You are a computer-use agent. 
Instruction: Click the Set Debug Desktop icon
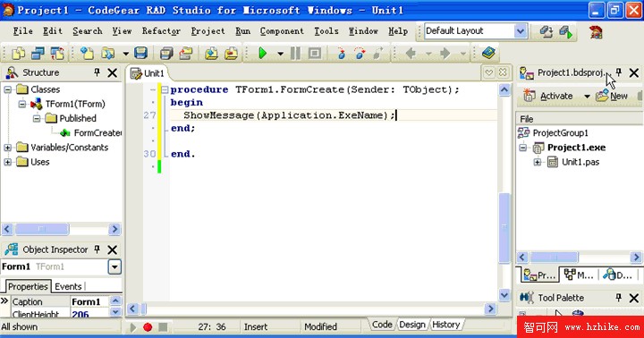(x=565, y=31)
